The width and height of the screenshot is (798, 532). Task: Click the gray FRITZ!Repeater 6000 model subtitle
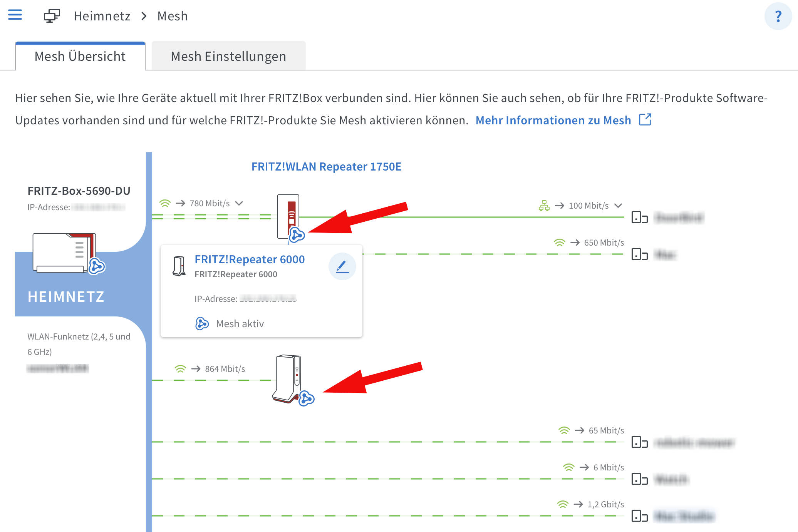click(236, 274)
